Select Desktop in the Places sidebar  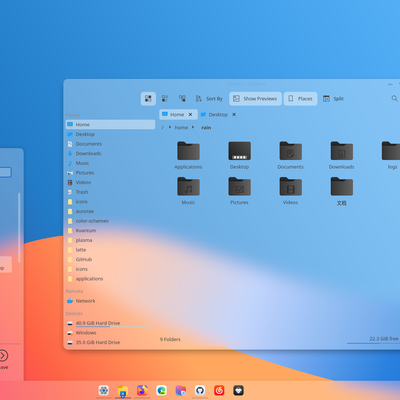110,134
